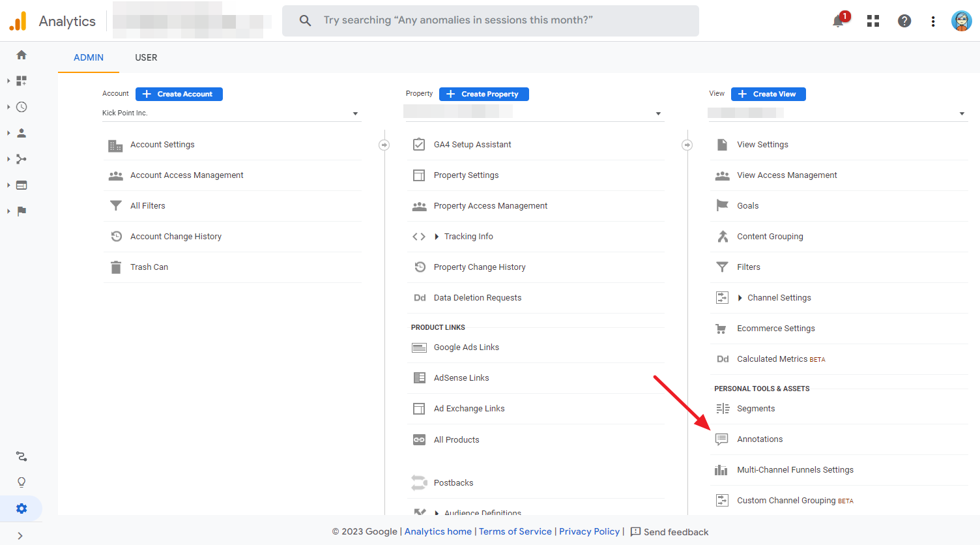Expand the Tracking Info section
This screenshot has height=545, width=980.
pos(437,237)
